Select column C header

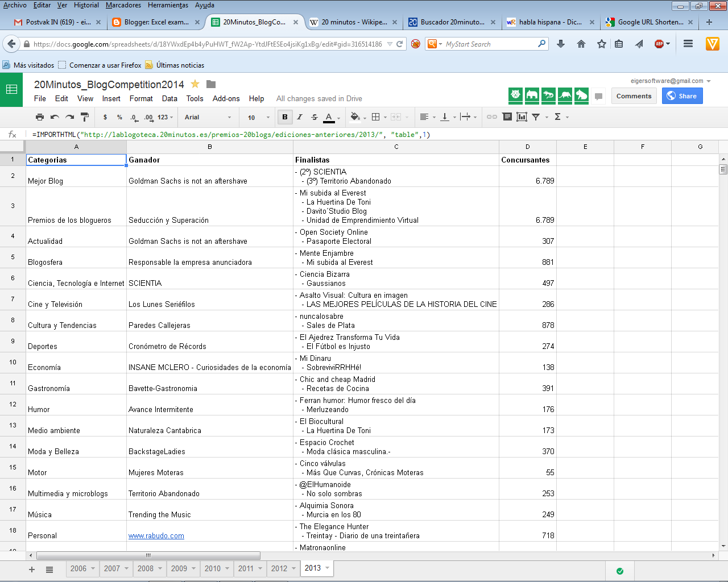pyautogui.click(x=396, y=147)
